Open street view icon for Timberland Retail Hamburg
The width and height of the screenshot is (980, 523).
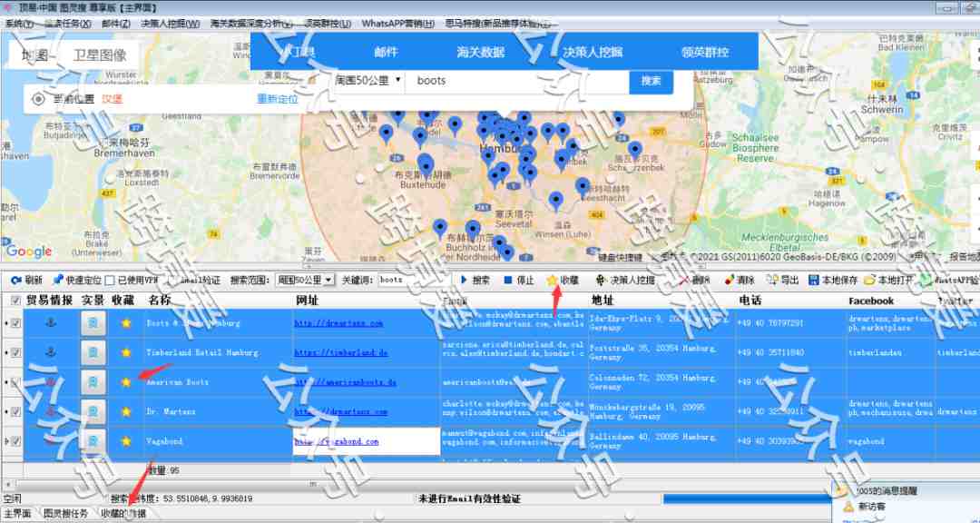93,353
